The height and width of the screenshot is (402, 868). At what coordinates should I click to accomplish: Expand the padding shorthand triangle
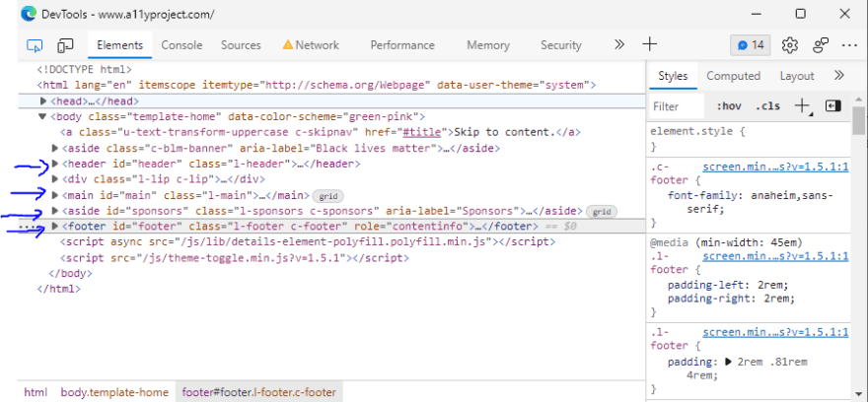tap(731, 363)
